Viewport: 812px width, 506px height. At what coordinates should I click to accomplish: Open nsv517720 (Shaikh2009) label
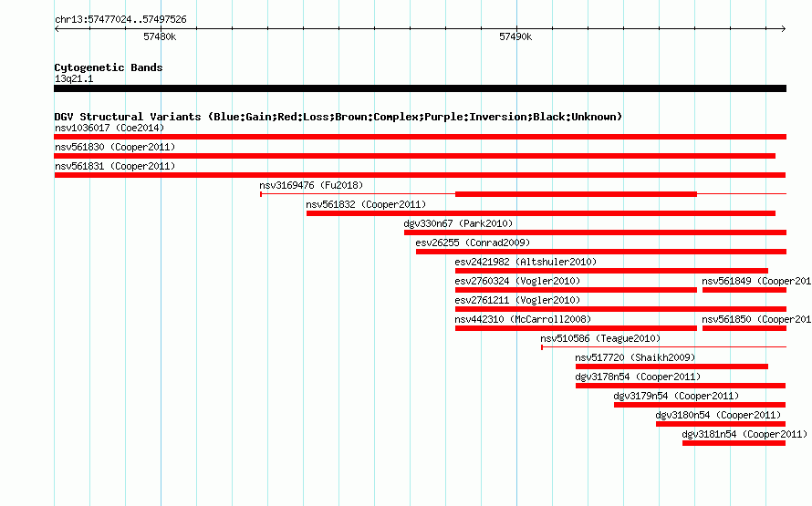635,357
